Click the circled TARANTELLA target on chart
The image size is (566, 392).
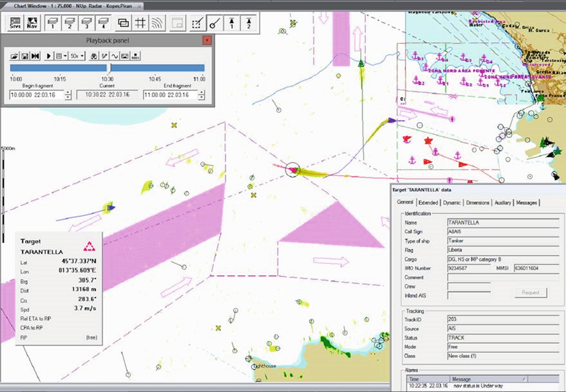[x=293, y=169]
